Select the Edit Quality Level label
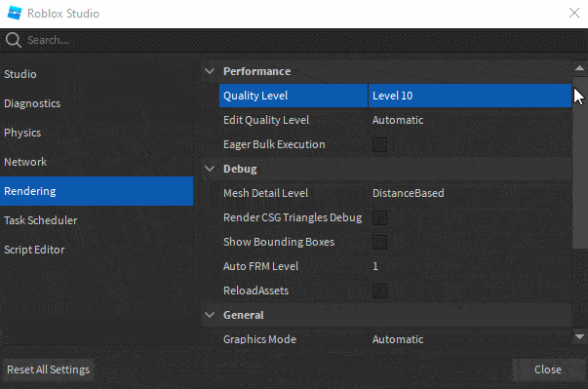Image resolution: width=588 pixels, height=389 pixels. (266, 120)
